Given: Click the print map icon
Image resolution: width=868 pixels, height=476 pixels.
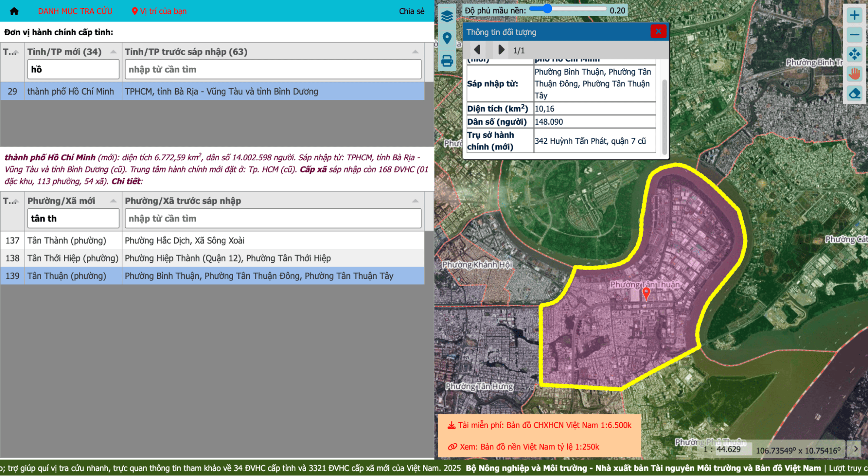Looking at the screenshot, I should [447, 61].
